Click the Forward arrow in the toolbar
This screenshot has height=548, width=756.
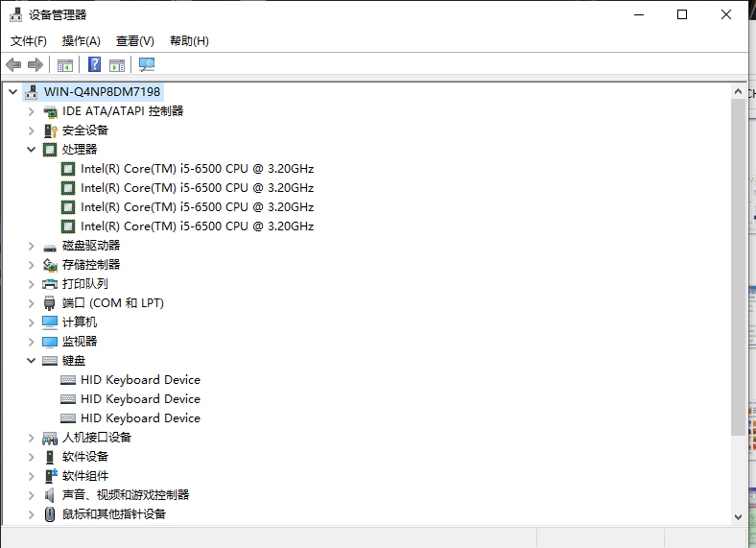tap(35, 64)
